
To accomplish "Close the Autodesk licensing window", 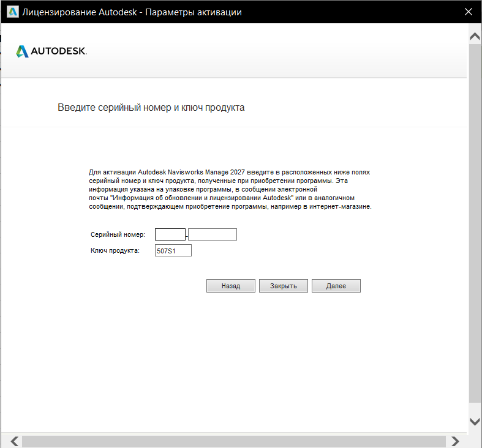I will [x=468, y=12].
